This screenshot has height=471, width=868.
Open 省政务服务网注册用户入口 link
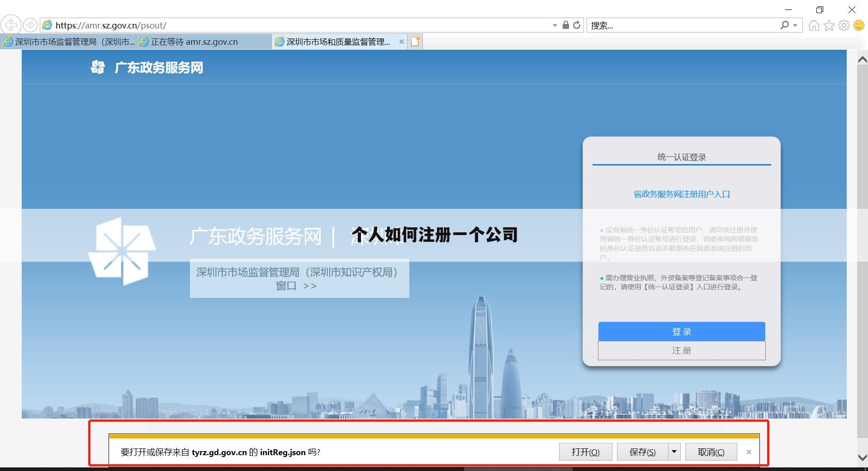pyautogui.click(x=681, y=194)
